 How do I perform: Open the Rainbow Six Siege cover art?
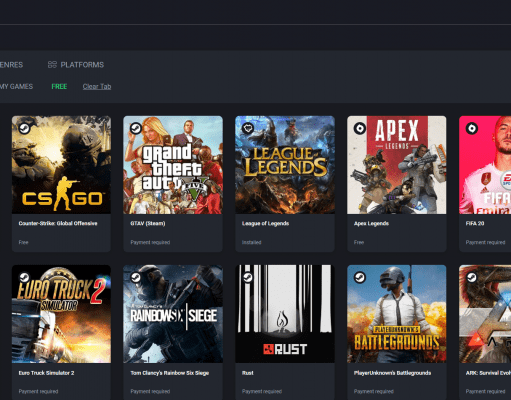pyautogui.click(x=173, y=314)
